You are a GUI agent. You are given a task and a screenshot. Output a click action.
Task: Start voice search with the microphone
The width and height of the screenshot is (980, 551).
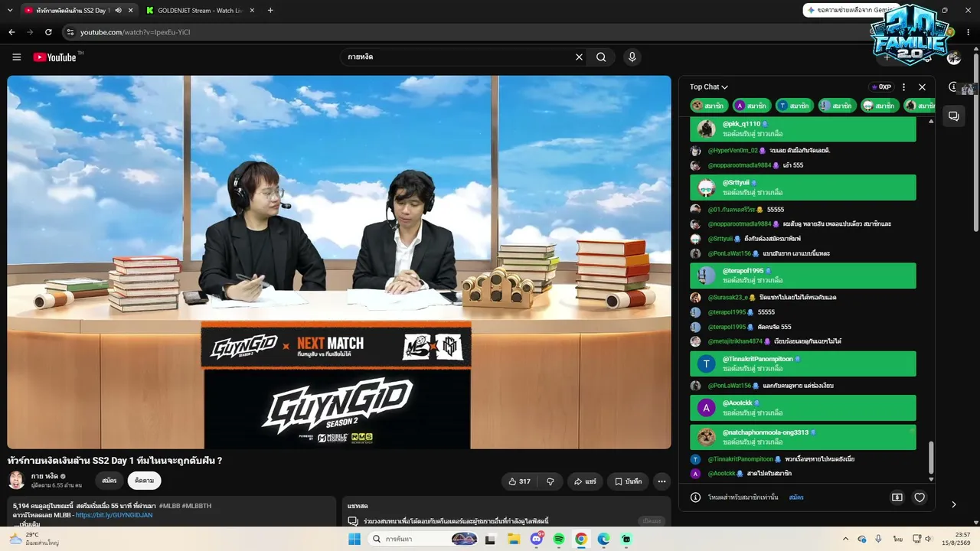click(632, 57)
